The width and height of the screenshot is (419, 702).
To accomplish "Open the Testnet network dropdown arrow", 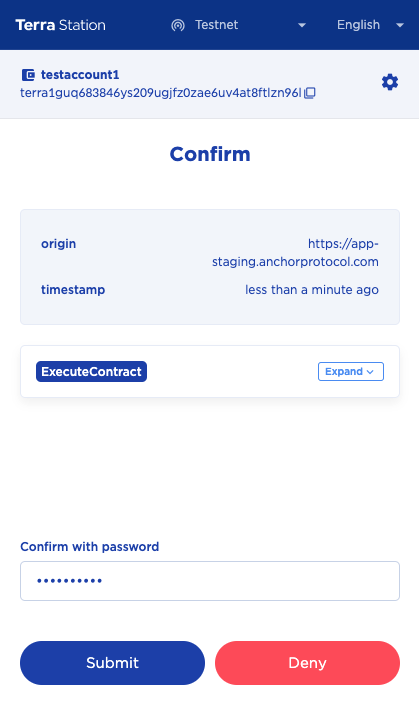I will pos(302,25).
